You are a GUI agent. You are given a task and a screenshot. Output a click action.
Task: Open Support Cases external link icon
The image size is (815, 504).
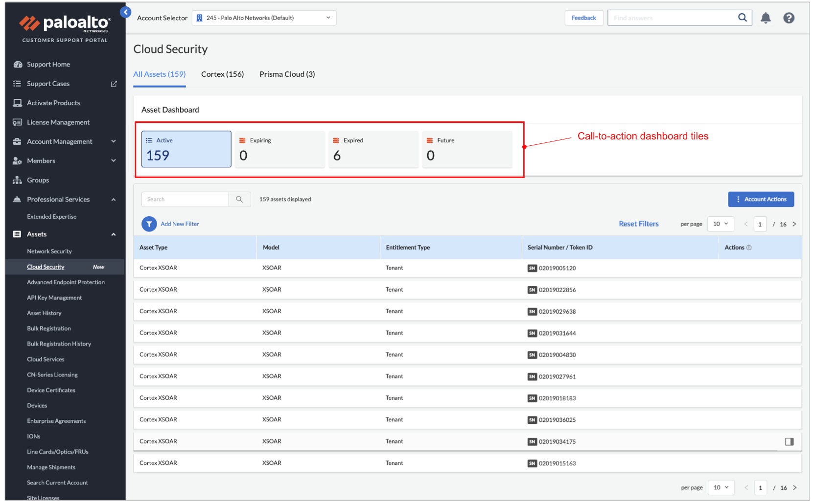[x=114, y=84]
